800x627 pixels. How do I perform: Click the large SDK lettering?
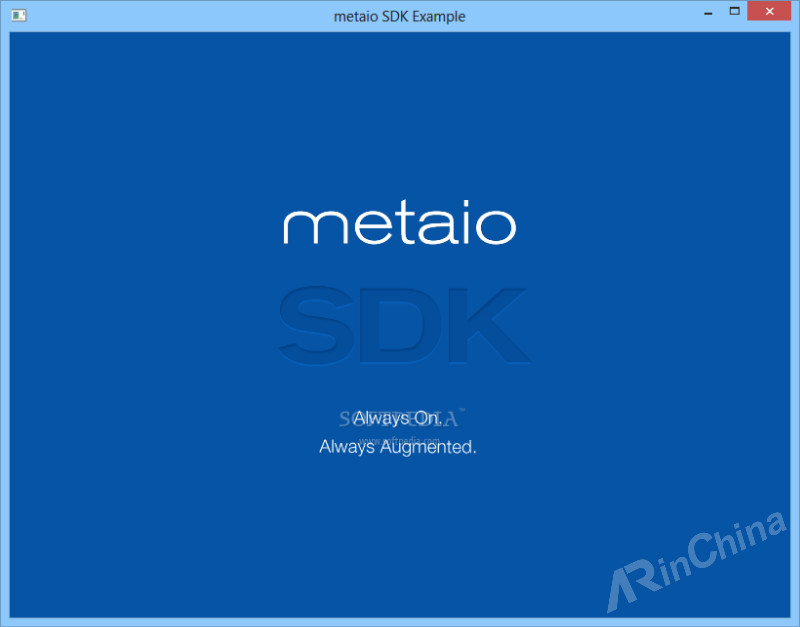(403, 324)
